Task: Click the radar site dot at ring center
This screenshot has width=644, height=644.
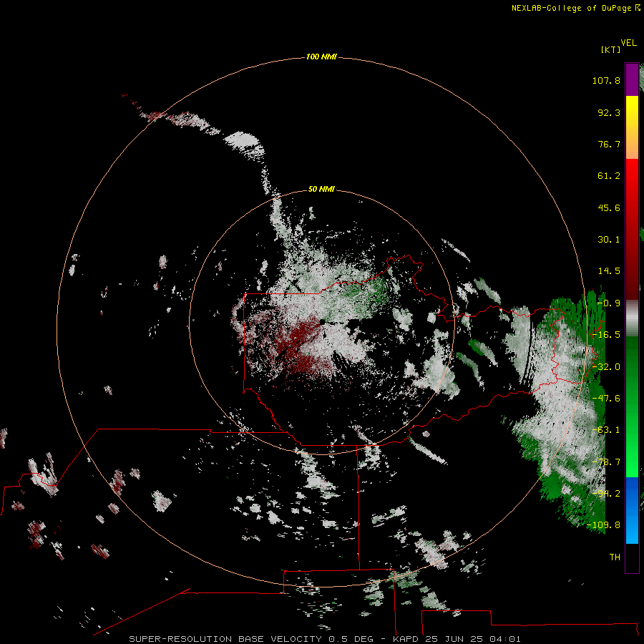Action: (323, 321)
